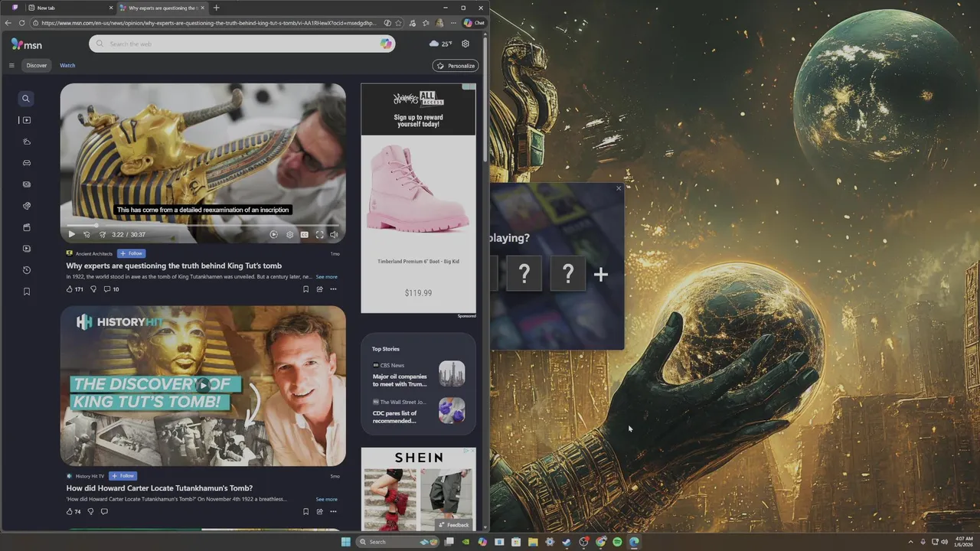Open MSN page settings gear
980x551 pixels.
465,44
